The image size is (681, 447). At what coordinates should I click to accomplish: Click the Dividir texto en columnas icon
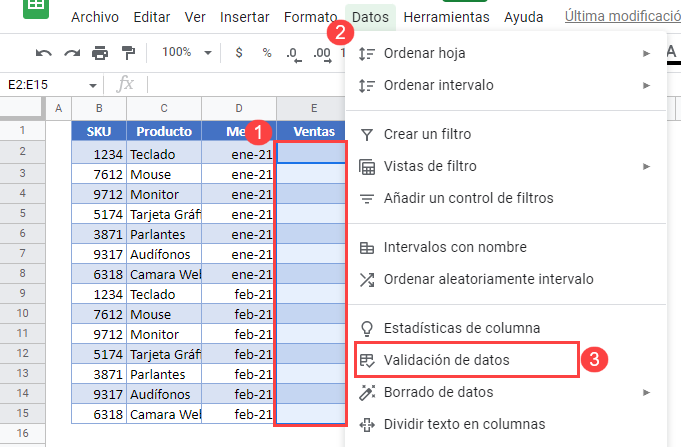367,424
